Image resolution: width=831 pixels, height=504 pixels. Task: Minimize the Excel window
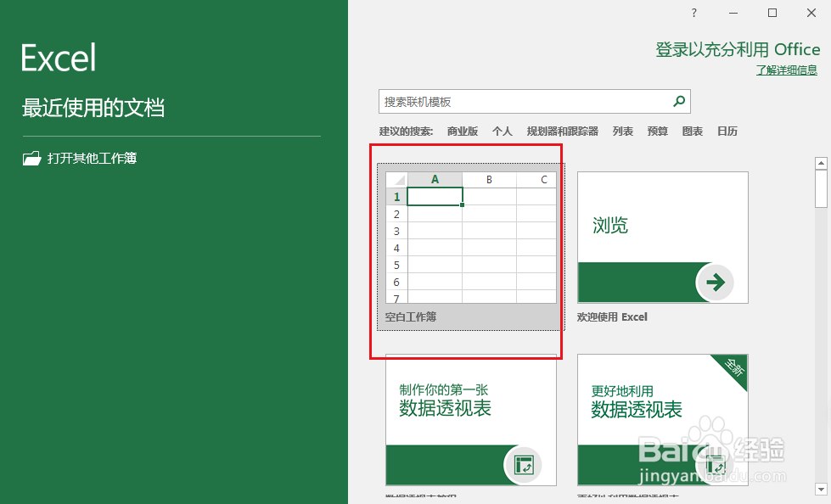coord(733,14)
